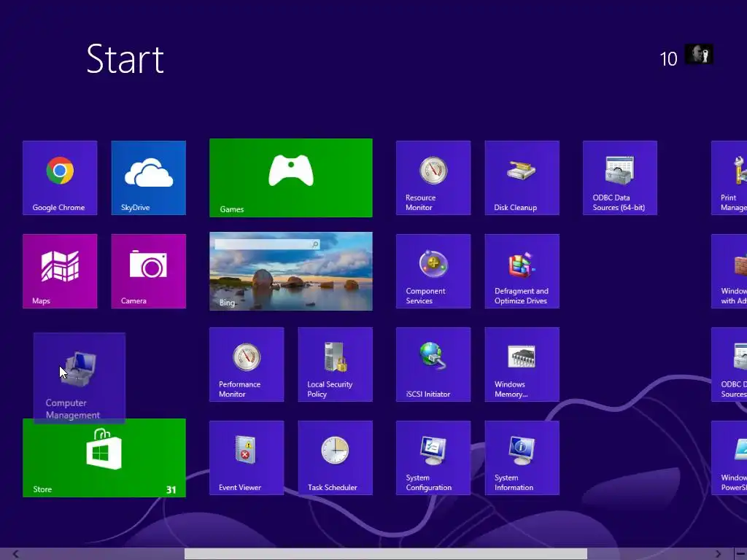Screen dimensions: 747x560
Task: Open the Windows Memory tile
Action: coord(522,365)
